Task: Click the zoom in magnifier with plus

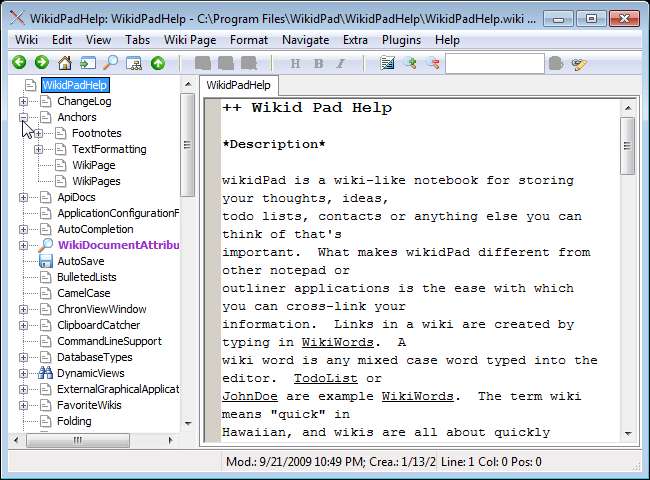Action: 410,63
